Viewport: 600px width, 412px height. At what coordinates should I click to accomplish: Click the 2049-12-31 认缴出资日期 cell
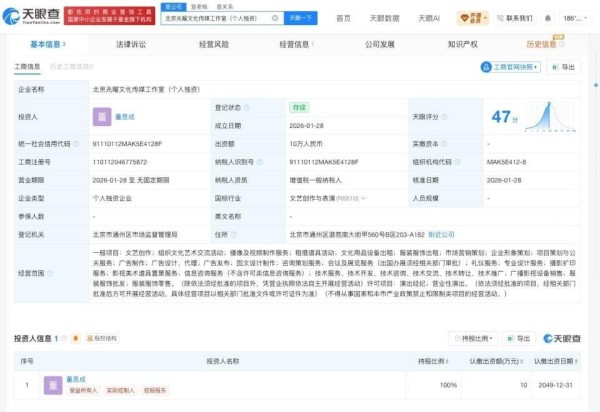(555, 385)
